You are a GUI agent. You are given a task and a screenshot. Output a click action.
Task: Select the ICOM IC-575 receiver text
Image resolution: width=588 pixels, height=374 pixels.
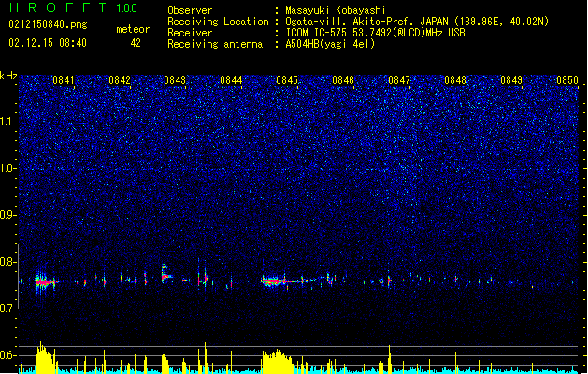pyautogui.click(x=375, y=33)
